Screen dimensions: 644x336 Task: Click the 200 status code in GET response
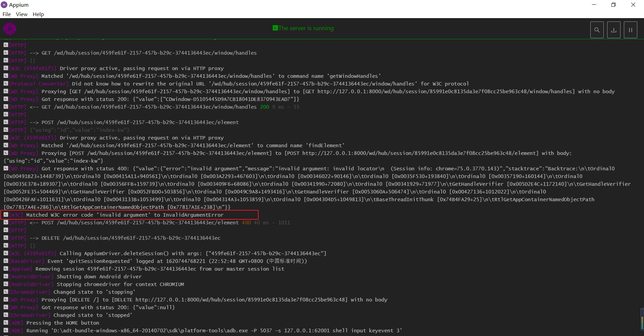click(264, 107)
